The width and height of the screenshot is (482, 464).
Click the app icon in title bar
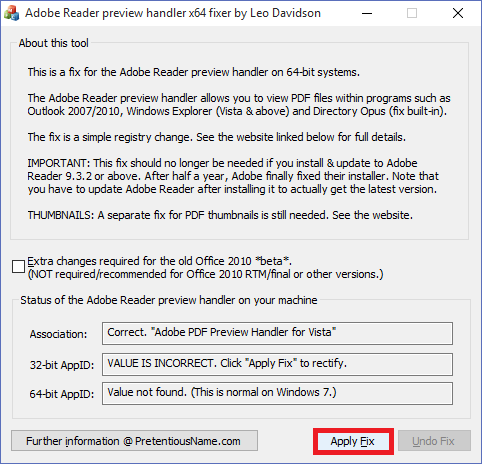(x=11, y=13)
